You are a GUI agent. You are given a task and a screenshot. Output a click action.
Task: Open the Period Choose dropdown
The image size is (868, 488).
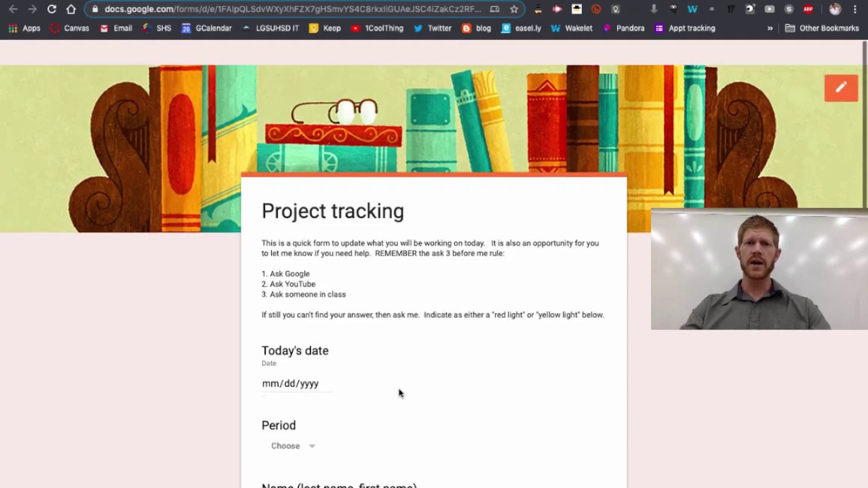293,446
